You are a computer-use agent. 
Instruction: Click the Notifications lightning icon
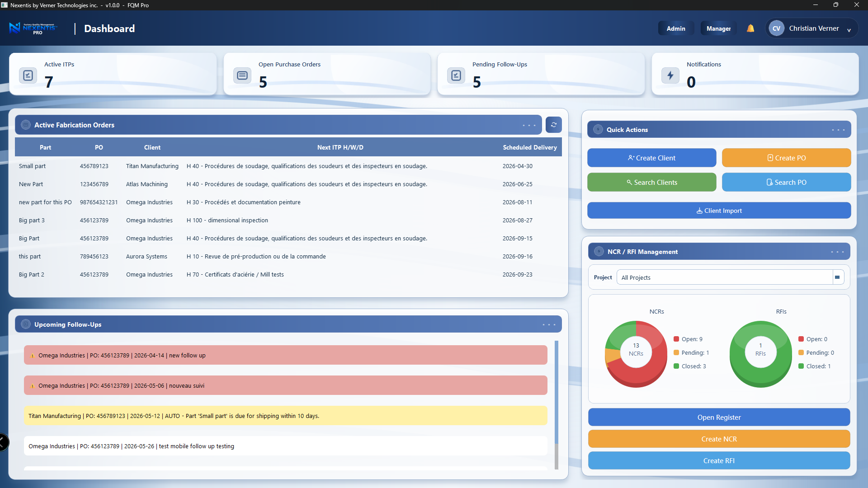(x=670, y=75)
